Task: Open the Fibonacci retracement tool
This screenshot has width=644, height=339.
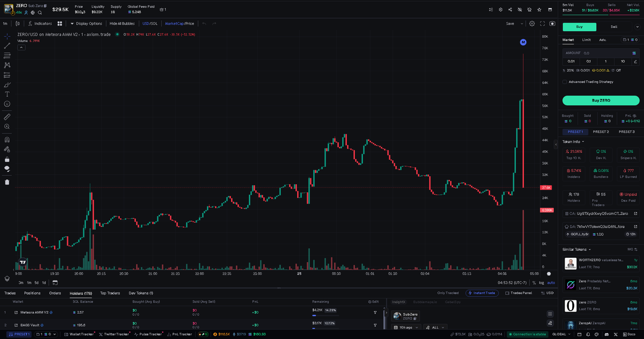Action: point(7,55)
